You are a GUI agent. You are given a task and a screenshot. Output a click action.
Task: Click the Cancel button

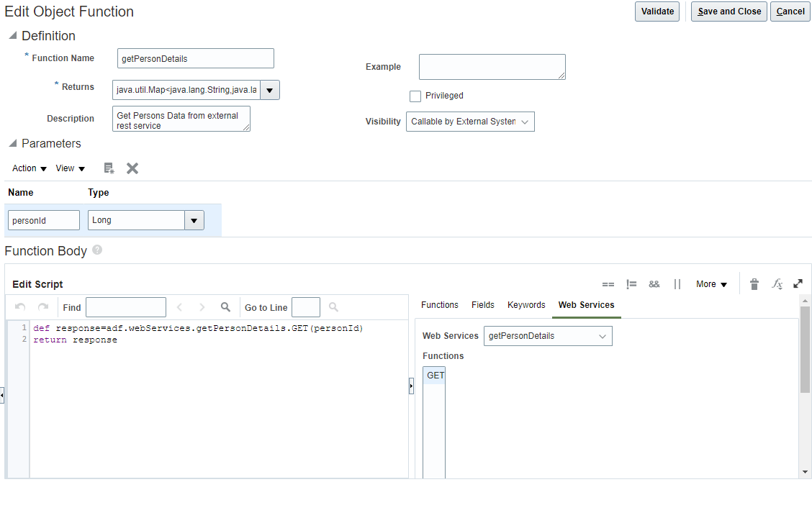click(x=790, y=12)
